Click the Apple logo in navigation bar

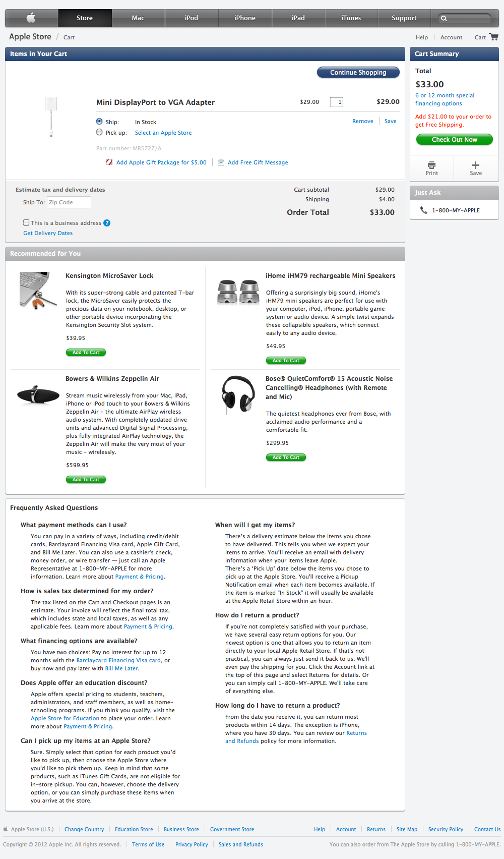(31, 18)
